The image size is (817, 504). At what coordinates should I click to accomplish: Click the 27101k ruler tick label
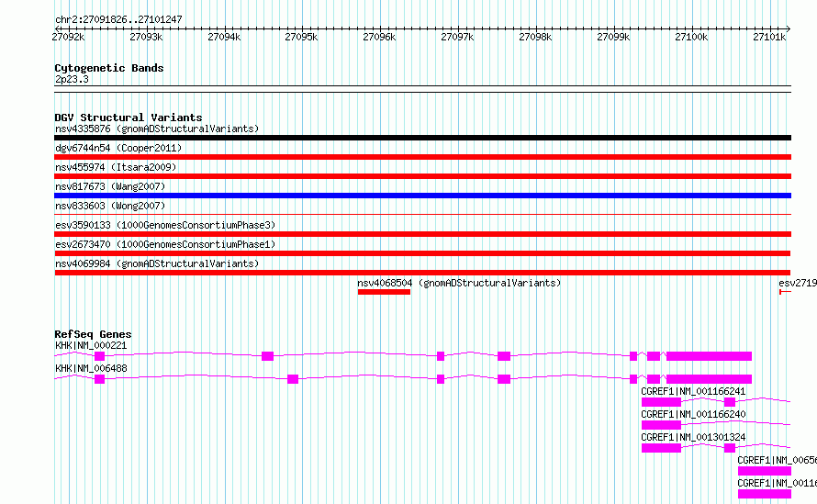click(769, 37)
